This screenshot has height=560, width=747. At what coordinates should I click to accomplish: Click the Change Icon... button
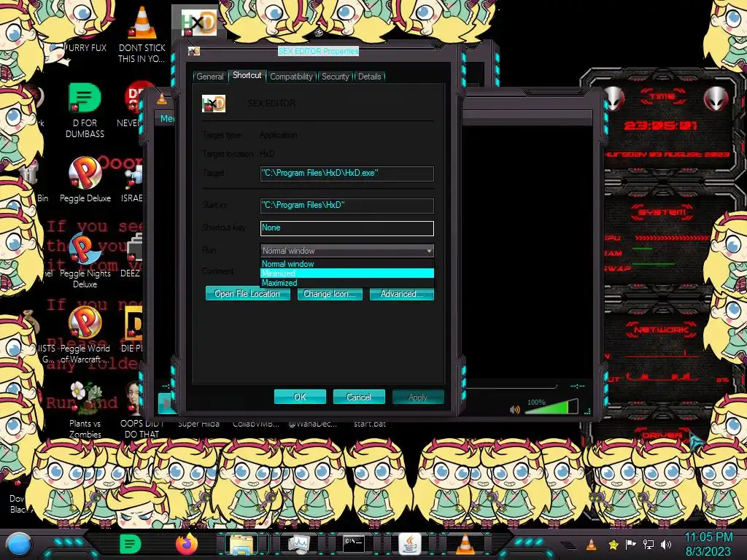(x=329, y=294)
